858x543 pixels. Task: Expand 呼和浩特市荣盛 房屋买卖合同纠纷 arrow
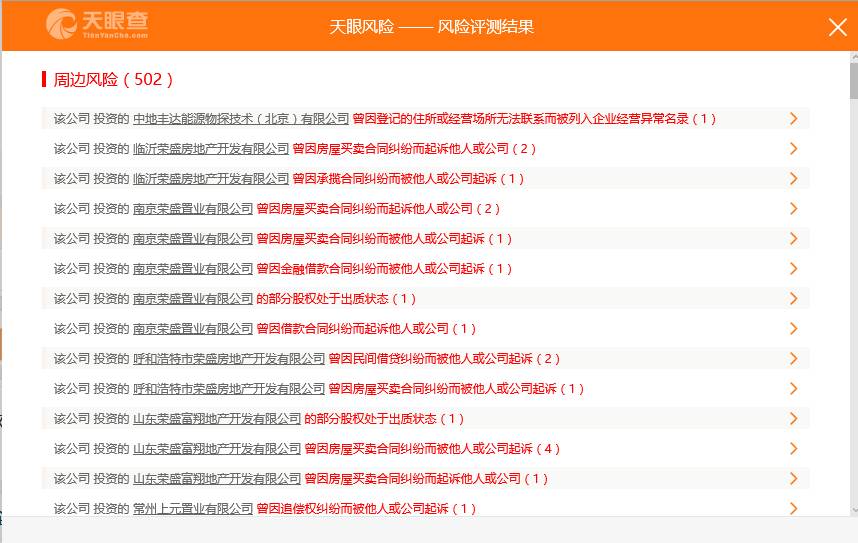pyautogui.click(x=793, y=389)
